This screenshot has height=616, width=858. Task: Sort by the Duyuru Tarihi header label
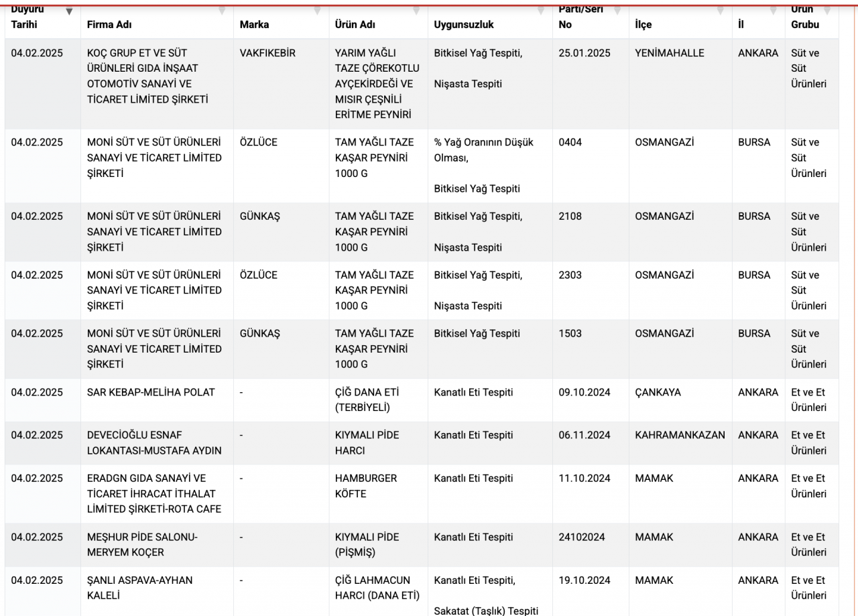pos(27,17)
